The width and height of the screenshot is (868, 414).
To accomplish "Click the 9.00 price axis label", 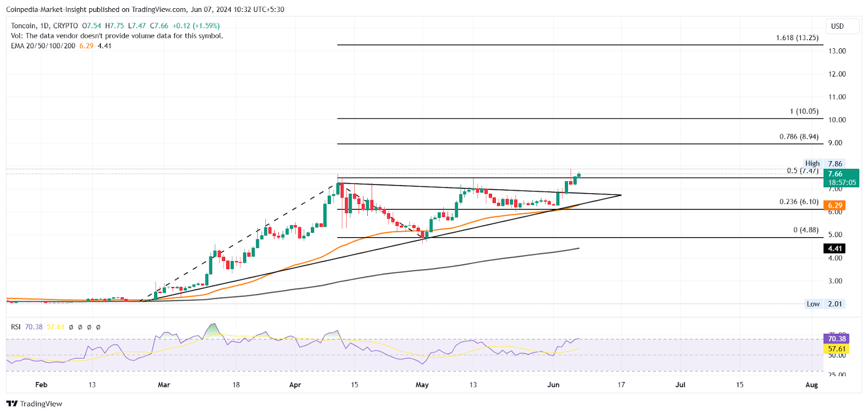I will tap(835, 143).
